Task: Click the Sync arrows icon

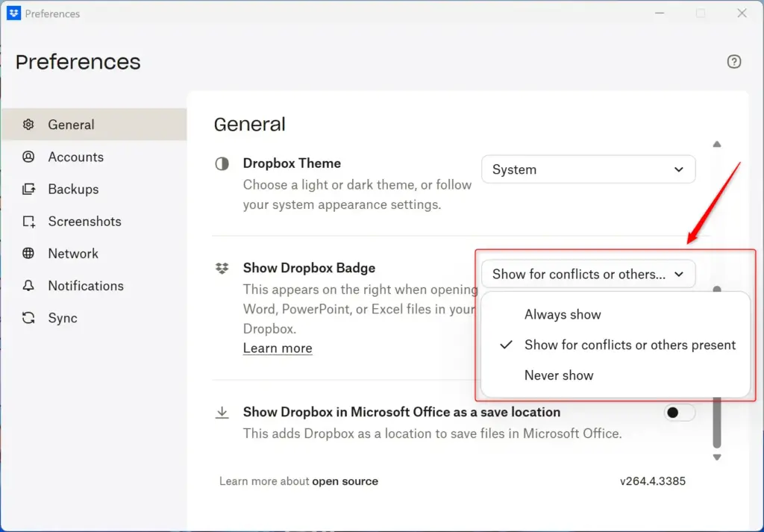Action: pos(28,318)
